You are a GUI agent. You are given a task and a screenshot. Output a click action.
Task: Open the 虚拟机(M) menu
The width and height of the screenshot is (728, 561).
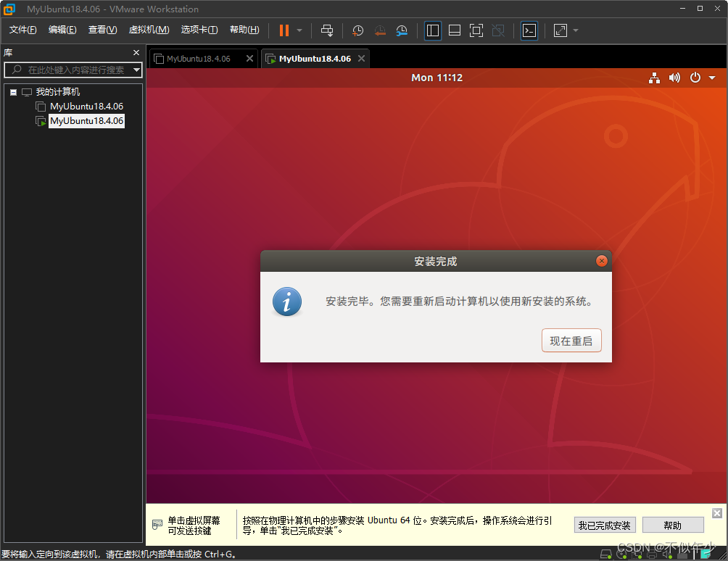(x=149, y=30)
